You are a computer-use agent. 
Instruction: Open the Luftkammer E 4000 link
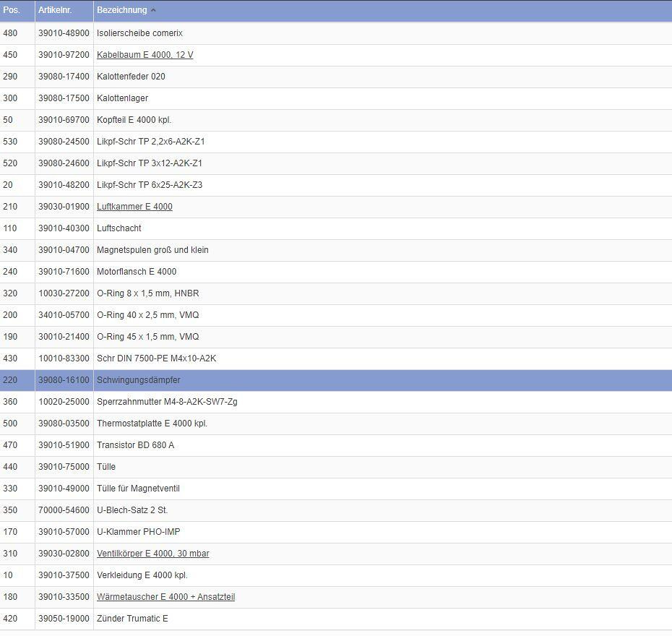134,207
